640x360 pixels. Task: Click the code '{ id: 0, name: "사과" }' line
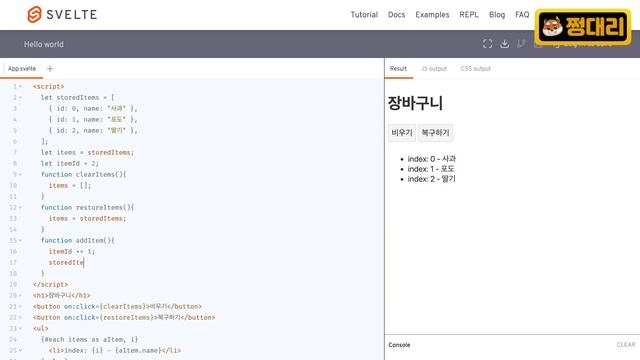pyautogui.click(x=93, y=109)
